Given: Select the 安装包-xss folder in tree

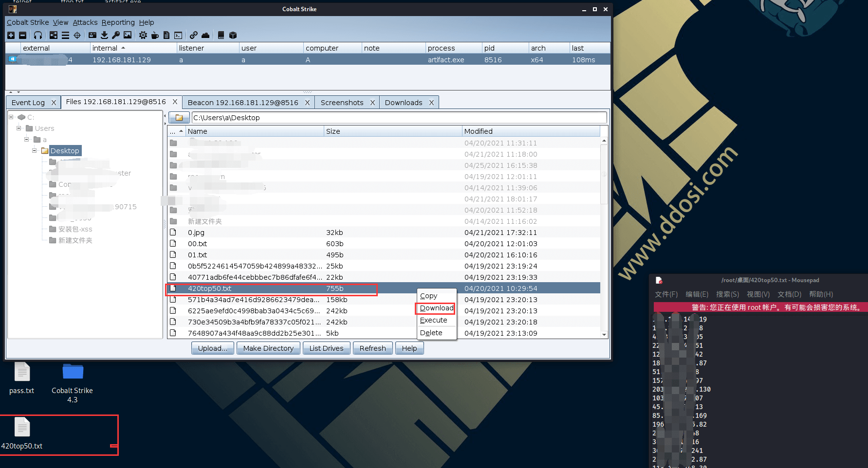Looking at the screenshot, I should click(71, 229).
